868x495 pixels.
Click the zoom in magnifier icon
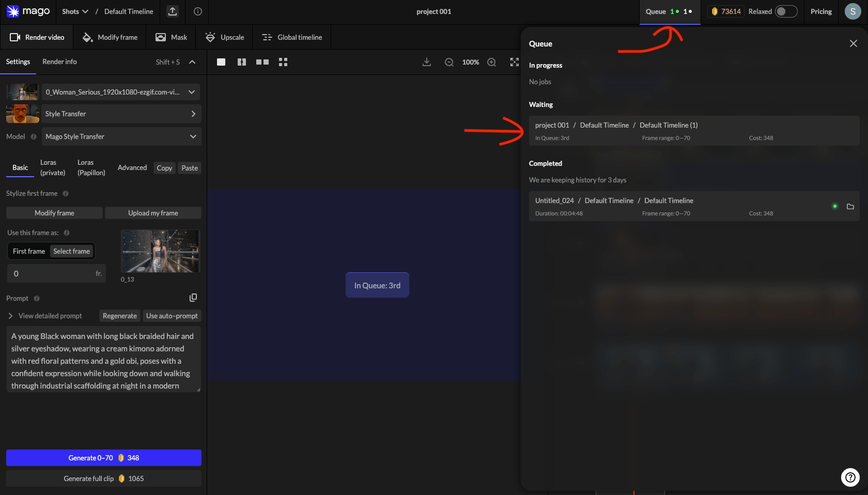pyautogui.click(x=492, y=62)
